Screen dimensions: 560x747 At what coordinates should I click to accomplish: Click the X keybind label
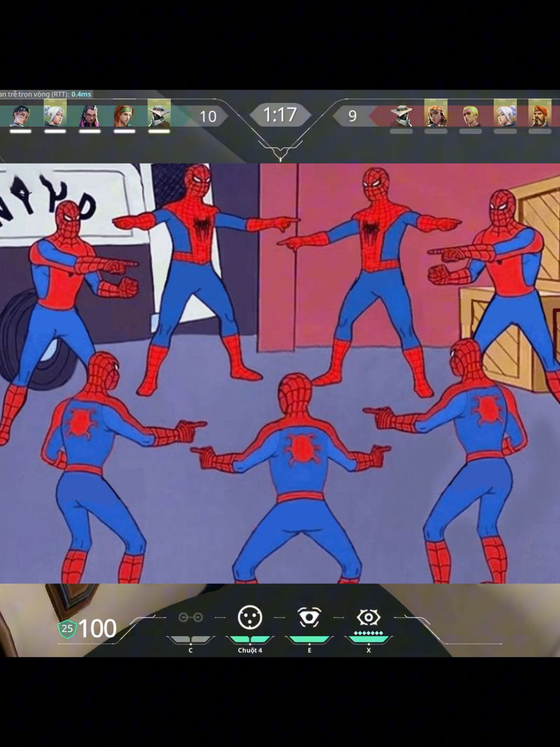[368, 650]
